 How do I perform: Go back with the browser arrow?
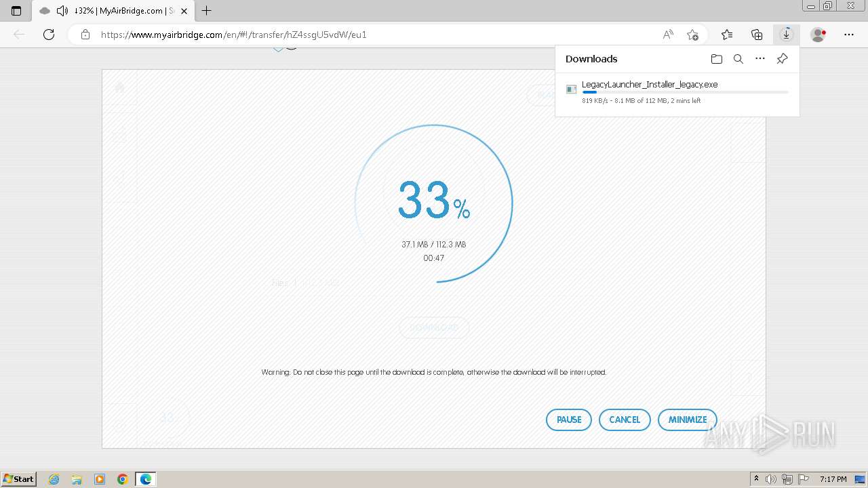coord(19,35)
